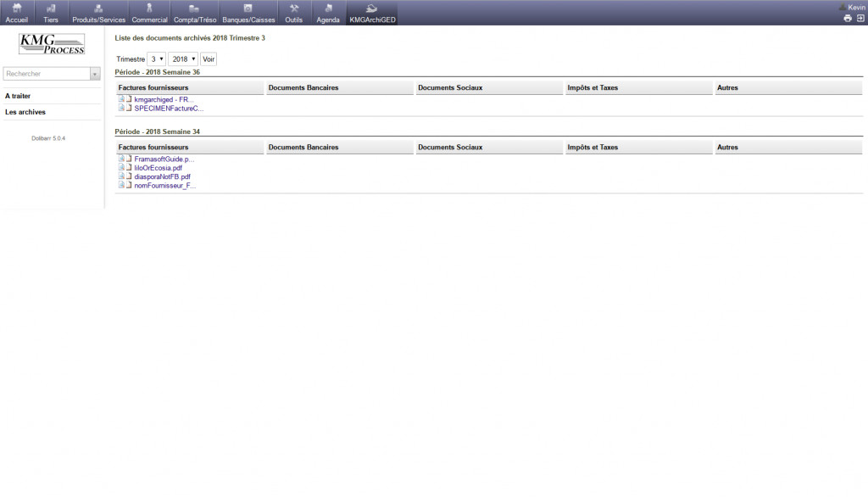Open the Compta/Tréso menu
The image size is (868, 497).
click(195, 13)
